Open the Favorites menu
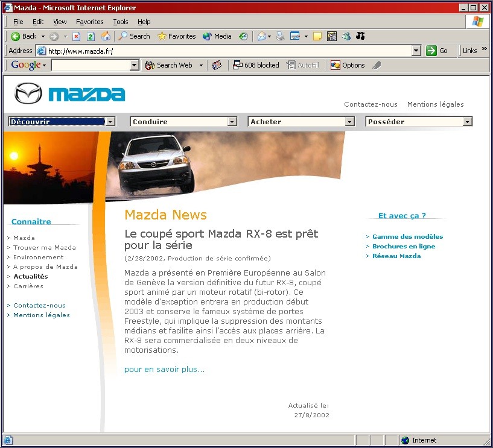493x448 pixels. click(89, 22)
